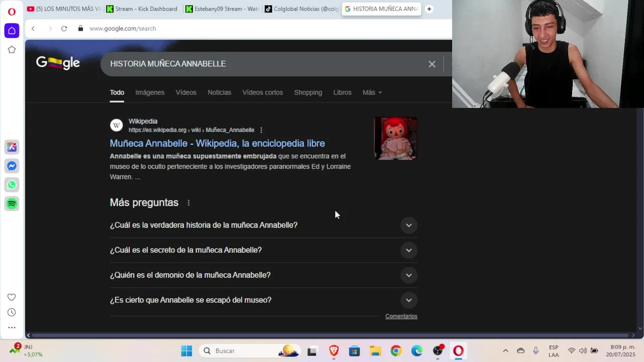Open volume speaker tray icon
The height and width of the screenshot is (362, 644).
pyautogui.click(x=583, y=351)
